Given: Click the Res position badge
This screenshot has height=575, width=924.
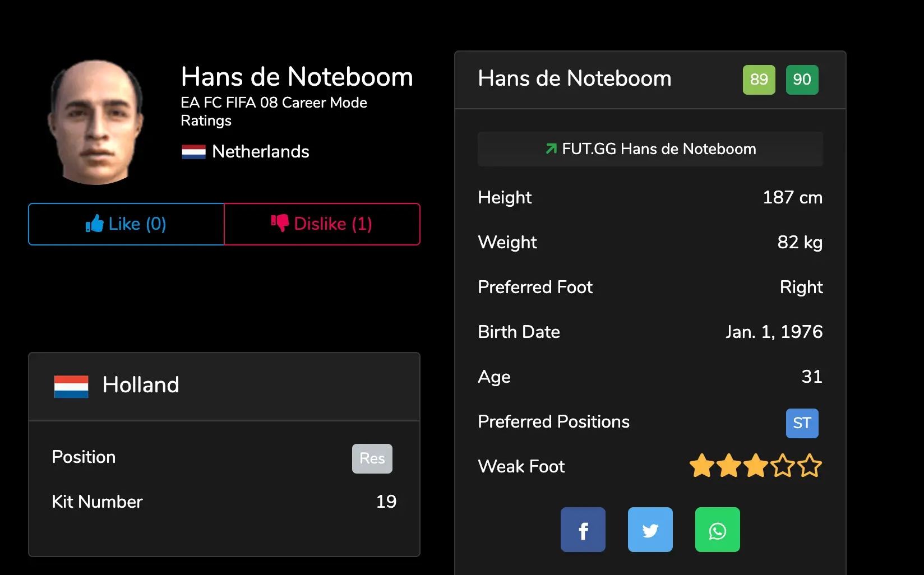Looking at the screenshot, I should point(372,458).
